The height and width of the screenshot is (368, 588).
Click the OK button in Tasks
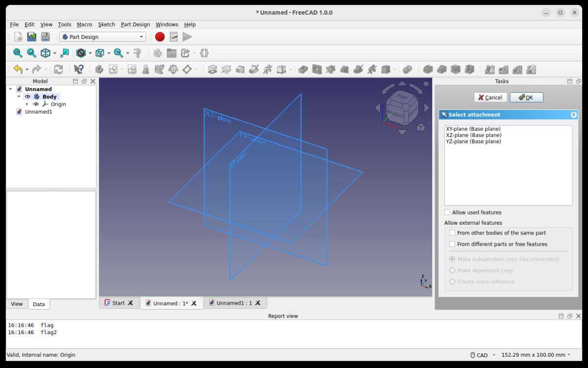click(526, 97)
